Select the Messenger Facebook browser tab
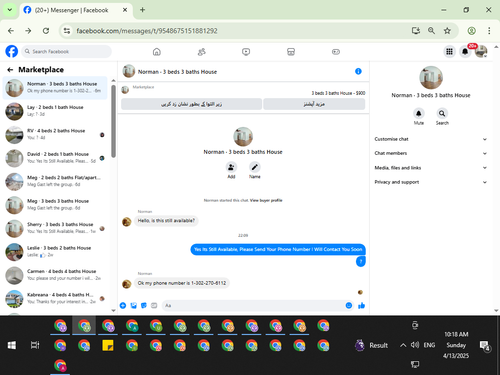 [76, 10]
